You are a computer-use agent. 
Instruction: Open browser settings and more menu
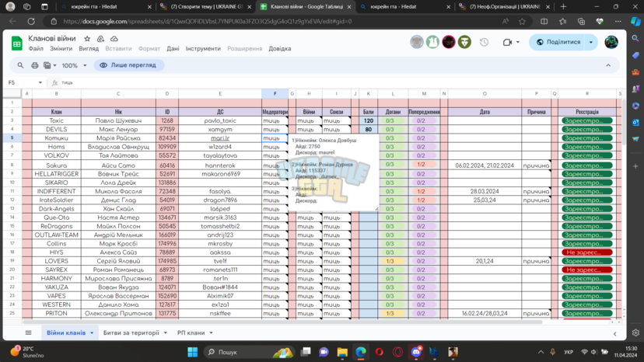(618, 21)
